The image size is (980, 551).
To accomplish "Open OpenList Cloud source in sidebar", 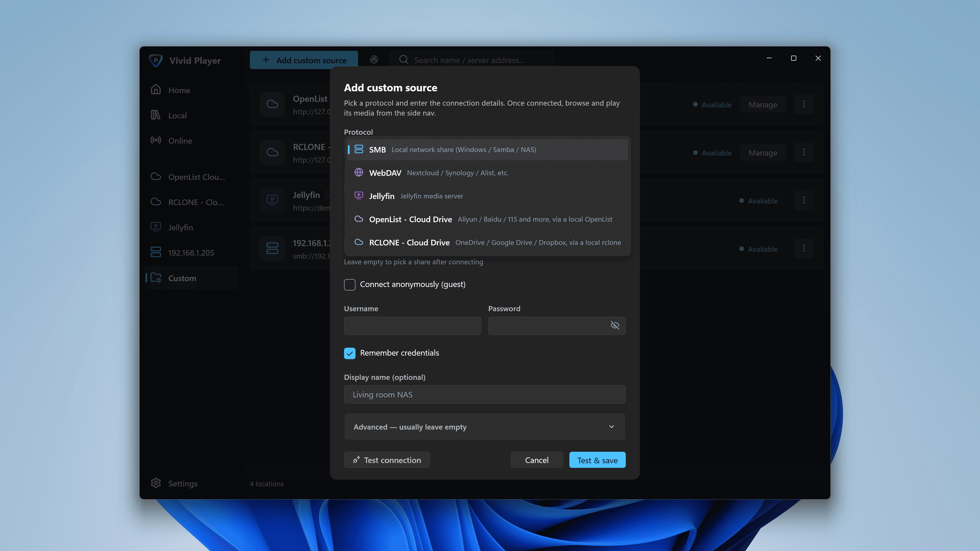I will pyautogui.click(x=191, y=177).
